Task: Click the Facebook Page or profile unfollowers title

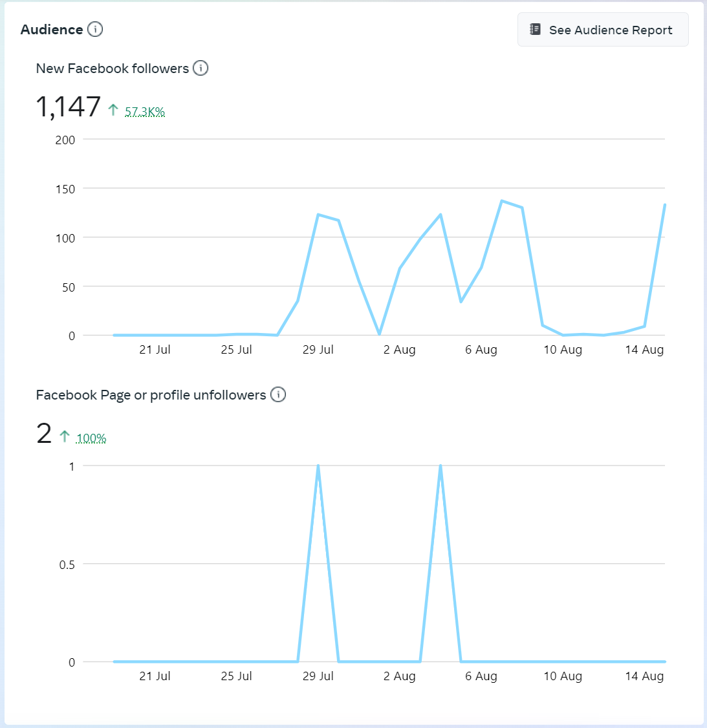Action: click(151, 395)
